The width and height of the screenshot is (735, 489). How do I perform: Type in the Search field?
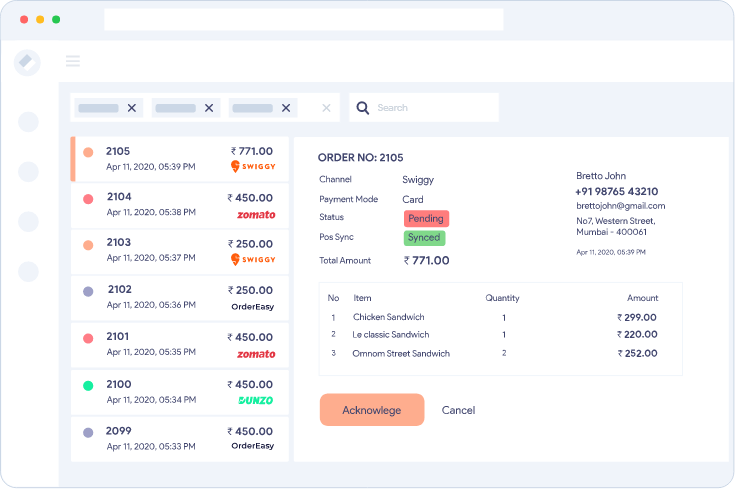[430, 108]
